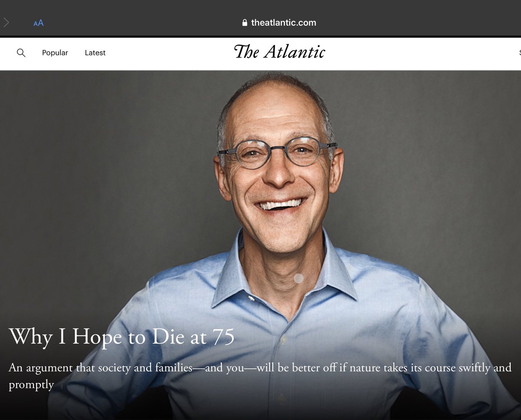Click the smiling man's face in the hero photo
The image size is (521, 420).
[x=278, y=174]
